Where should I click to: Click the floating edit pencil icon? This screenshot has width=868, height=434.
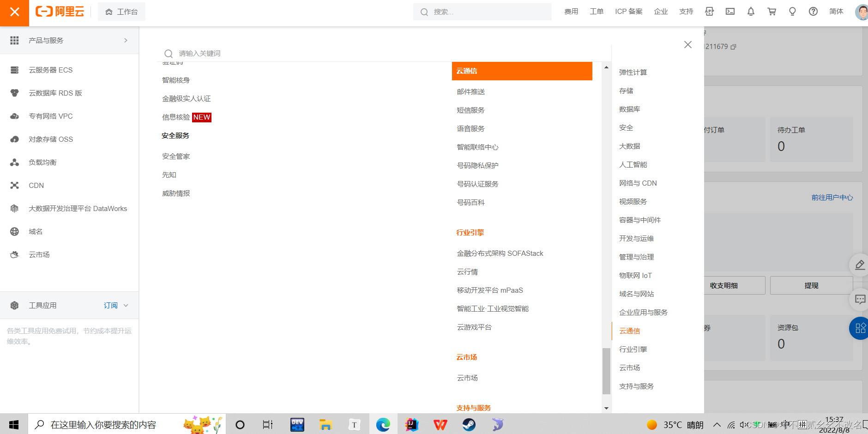click(x=860, y=265)
